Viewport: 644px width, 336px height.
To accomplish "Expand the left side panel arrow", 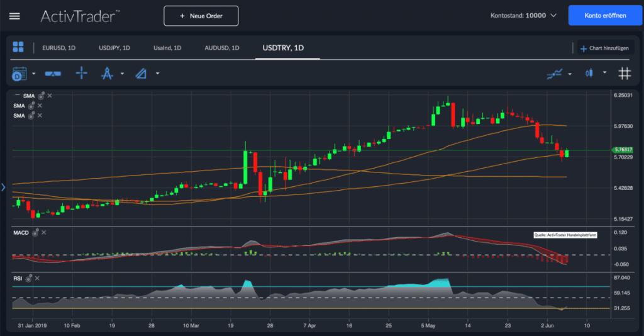I will pos(3,188).
